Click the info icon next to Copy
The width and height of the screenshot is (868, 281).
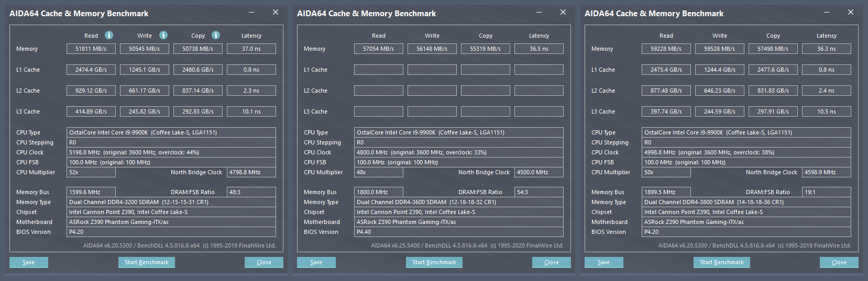[x=216, y=35]
